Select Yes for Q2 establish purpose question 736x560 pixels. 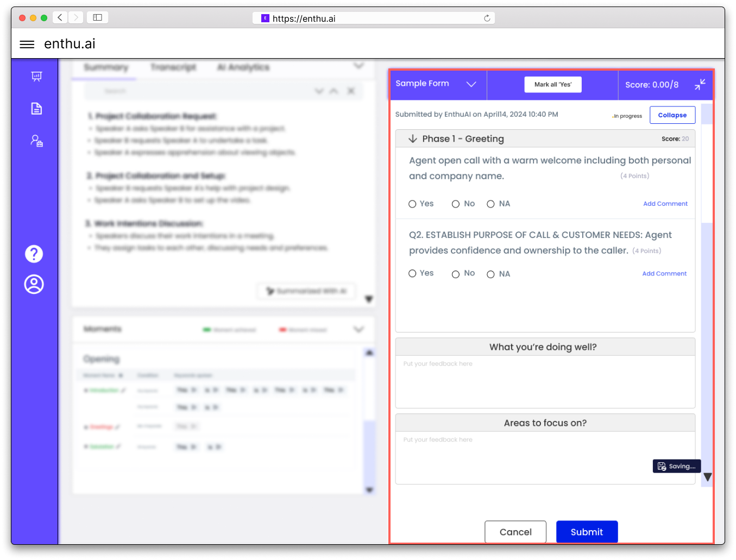[x=412, y=274]
